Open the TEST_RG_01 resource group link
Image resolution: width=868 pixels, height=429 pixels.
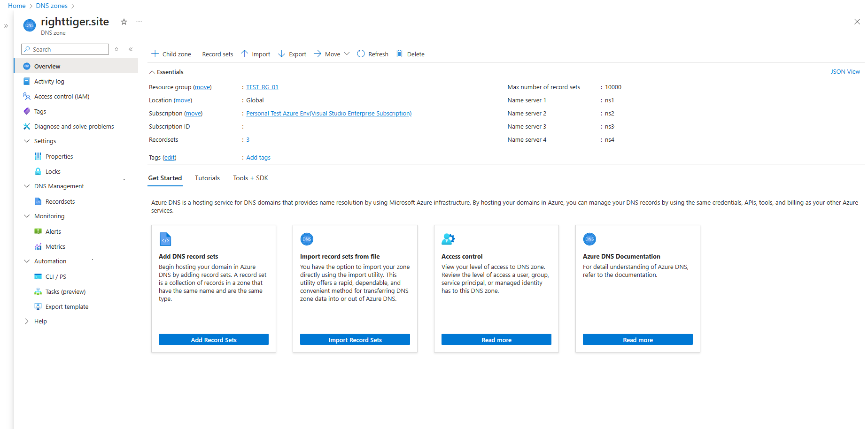(262, 87)
